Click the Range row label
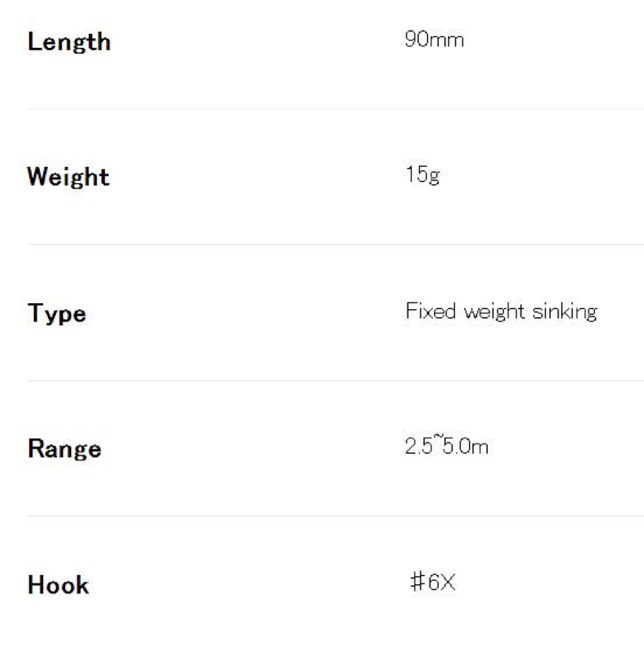The width and height of the screenshot is (644, 652). coord(65,449)
